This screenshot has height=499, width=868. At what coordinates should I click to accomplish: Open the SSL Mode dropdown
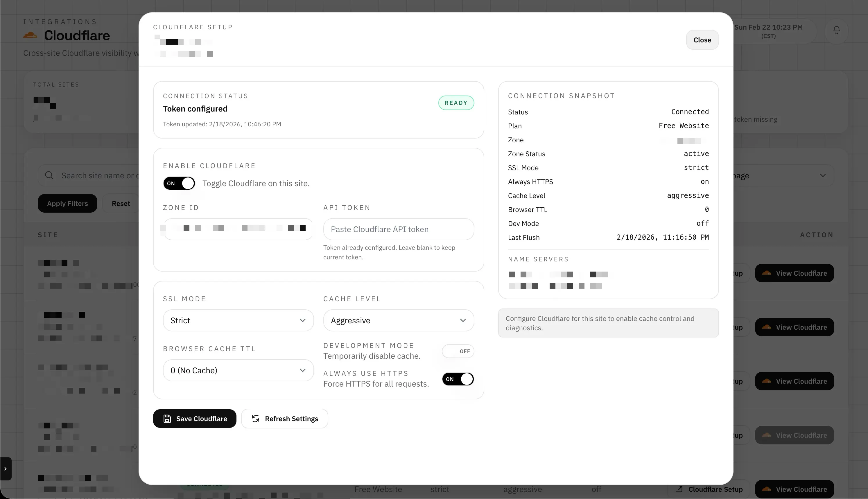238,320
